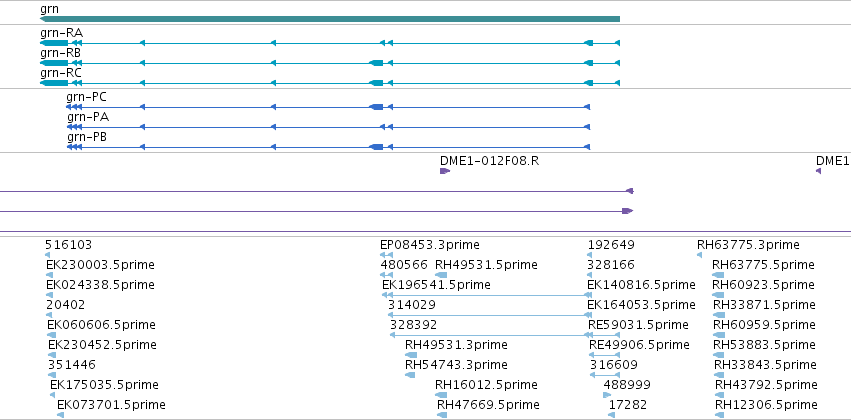Select RH33843.5prime EST label
The height and width of the screenshot is (420, 851).
tap(765, 365)
